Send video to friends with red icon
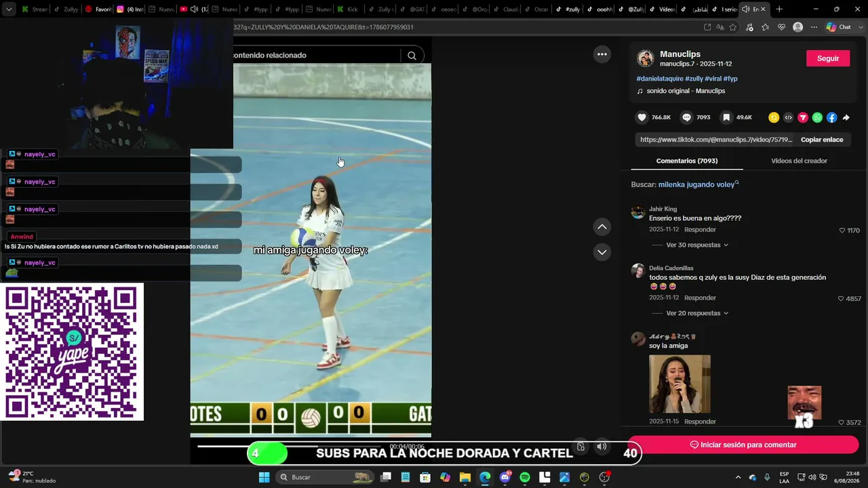This screenshot has width=868, height=488. click(x=803, y=117)
